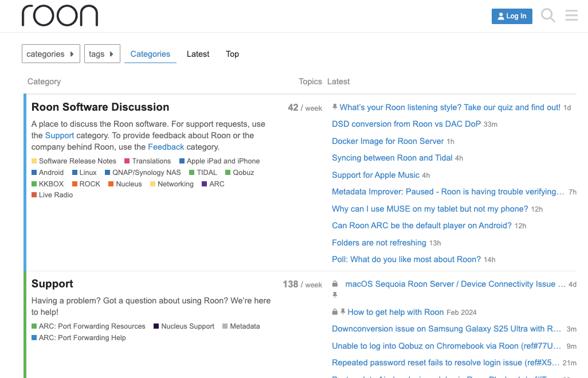Open Metadata Improver: Paused topic
This screenshot has width=588, height=378.
click(x=448, y=192)
